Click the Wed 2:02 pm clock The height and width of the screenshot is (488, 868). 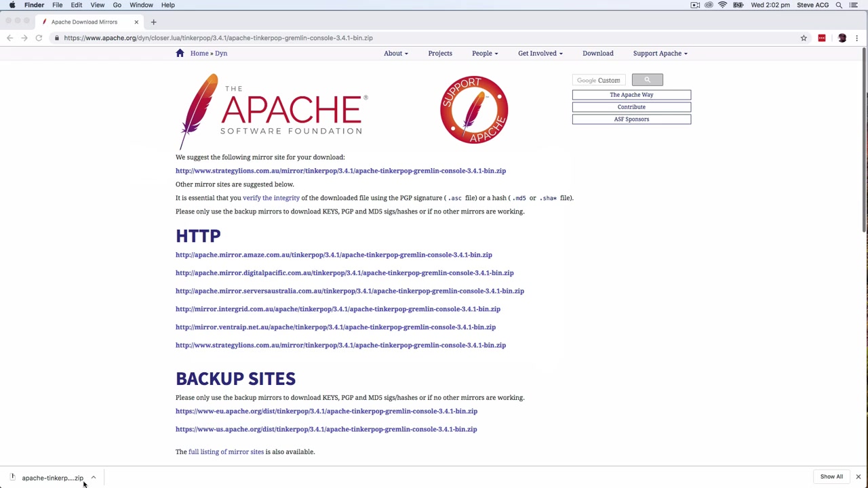point(770,5)
